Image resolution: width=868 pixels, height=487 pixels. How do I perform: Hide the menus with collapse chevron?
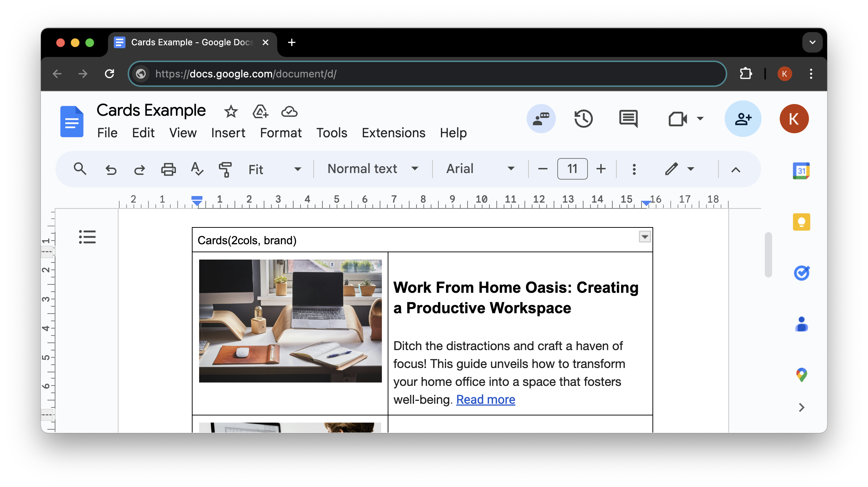pyautogui.click(x=736, y=169)
